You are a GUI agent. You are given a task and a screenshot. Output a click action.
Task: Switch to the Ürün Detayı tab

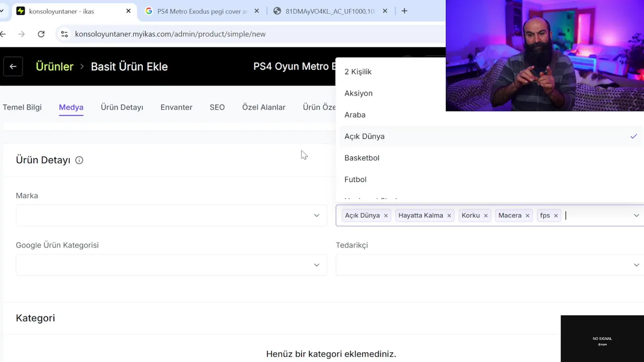pyautogui.click(x=122, y=107)
